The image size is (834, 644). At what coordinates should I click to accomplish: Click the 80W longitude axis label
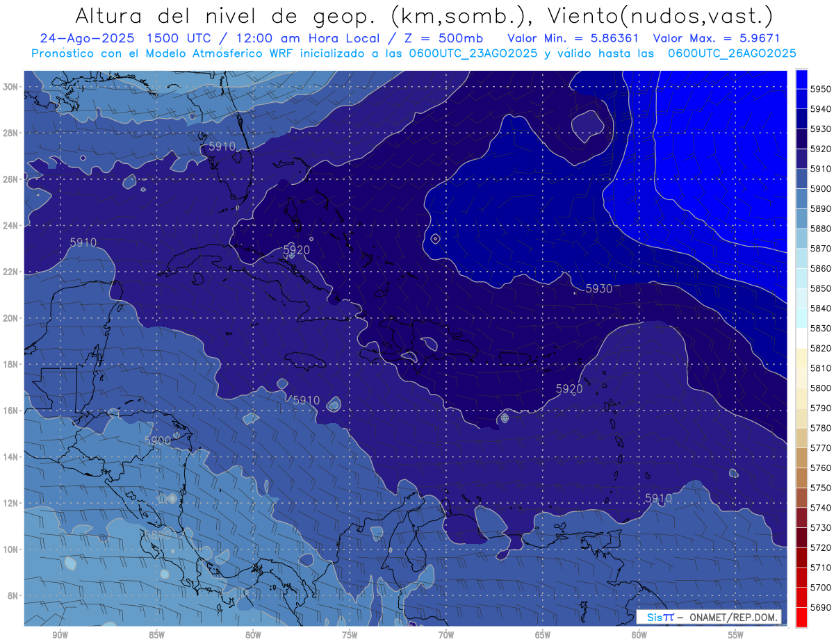click(253, 635)
